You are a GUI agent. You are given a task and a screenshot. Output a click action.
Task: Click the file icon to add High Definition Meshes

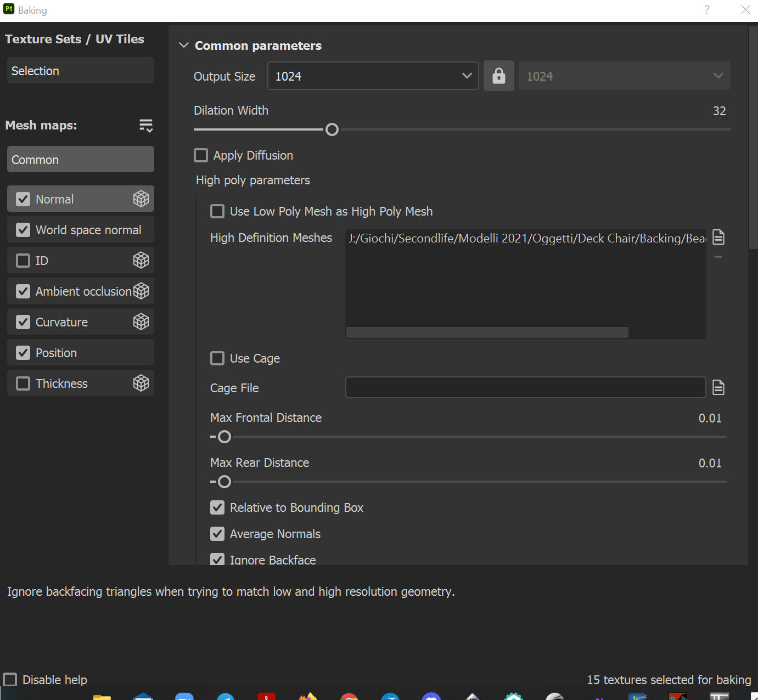(718, 237)
